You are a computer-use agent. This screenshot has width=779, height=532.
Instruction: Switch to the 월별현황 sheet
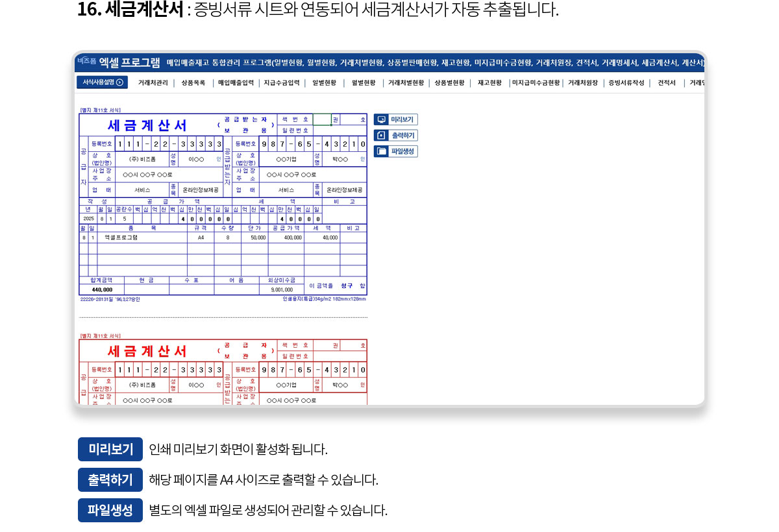click(364, 83)
